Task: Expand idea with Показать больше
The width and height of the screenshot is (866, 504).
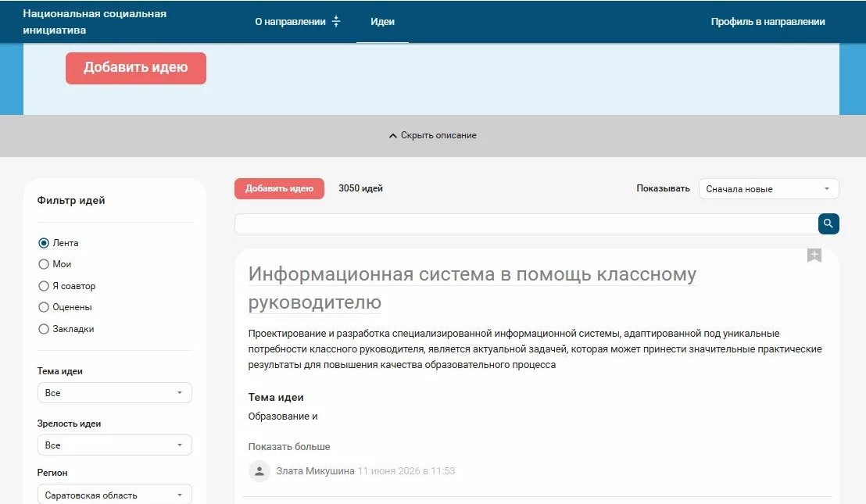Action: (289, 447)
